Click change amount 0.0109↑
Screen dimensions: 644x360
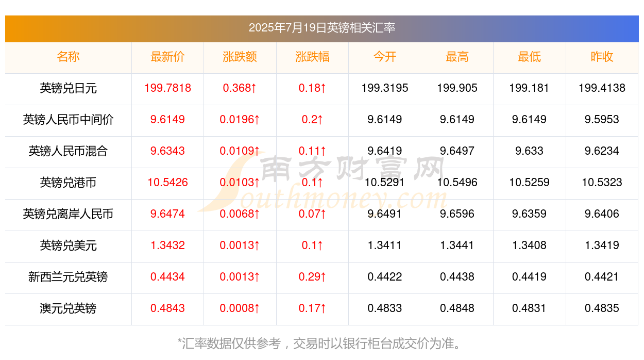click(240, 151)
